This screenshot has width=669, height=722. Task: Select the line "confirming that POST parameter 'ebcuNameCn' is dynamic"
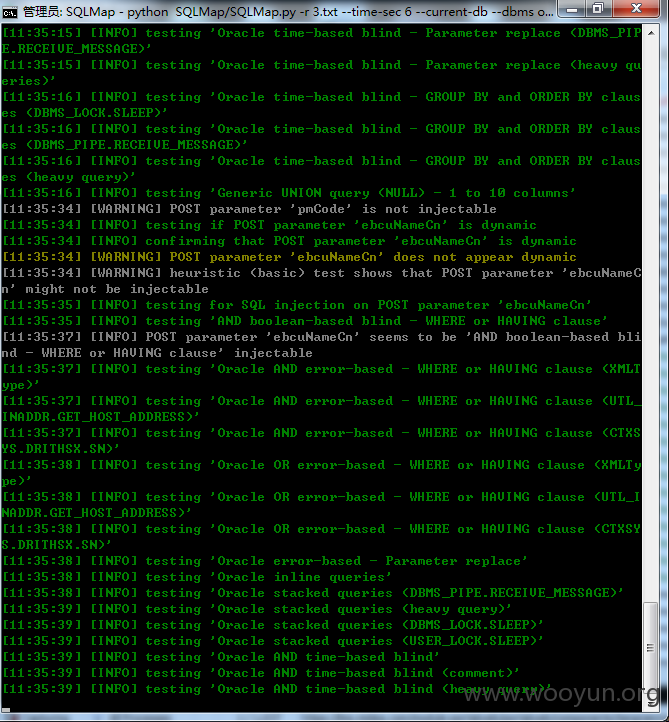coord(289,241)
